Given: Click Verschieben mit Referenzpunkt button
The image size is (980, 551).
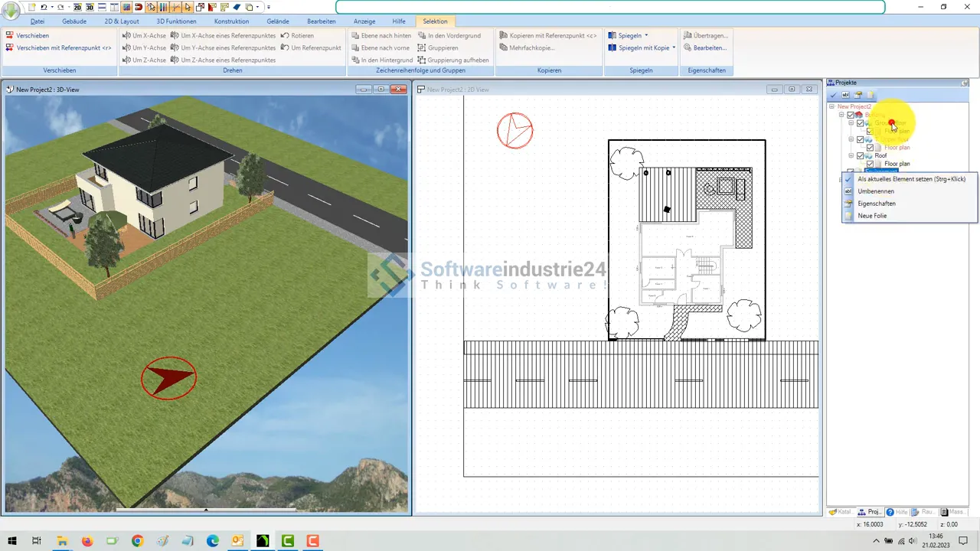Looking at the screenshot, I should pyautogui.click(x=64, y=47).
